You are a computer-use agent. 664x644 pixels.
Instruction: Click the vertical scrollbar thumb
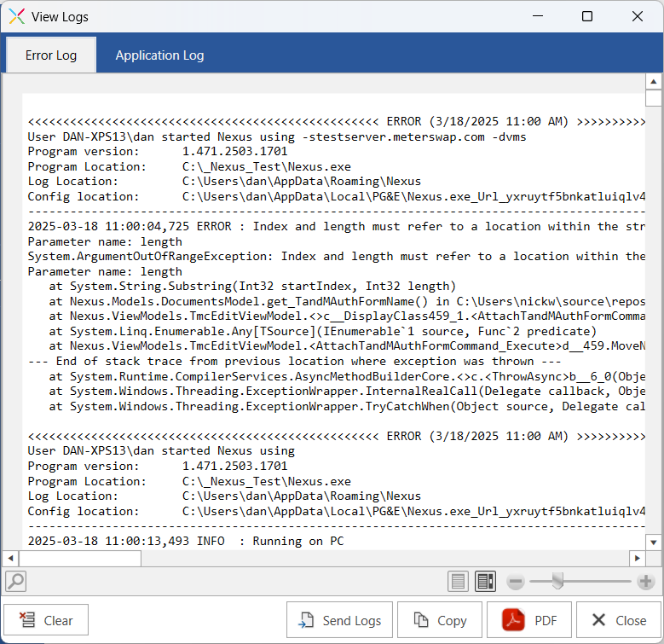[654, 98]
